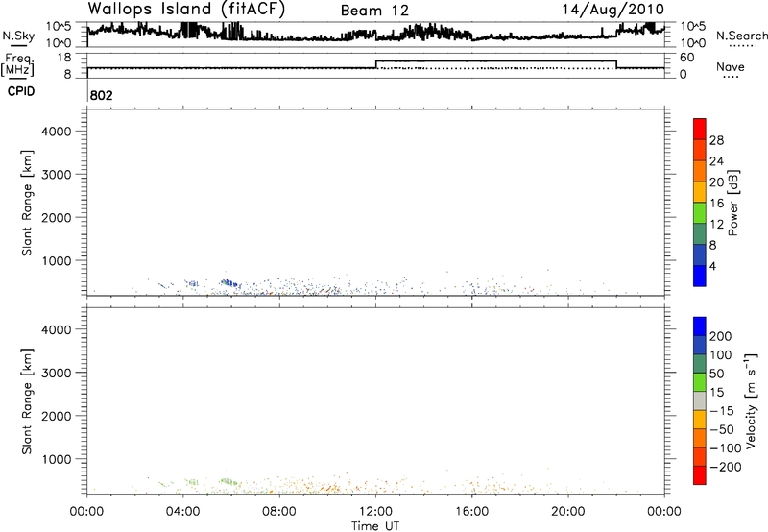Viewport: 768px width, 532px height.
Task: Select the Freq. [MHz] axis label
Action: coord(18,64)
